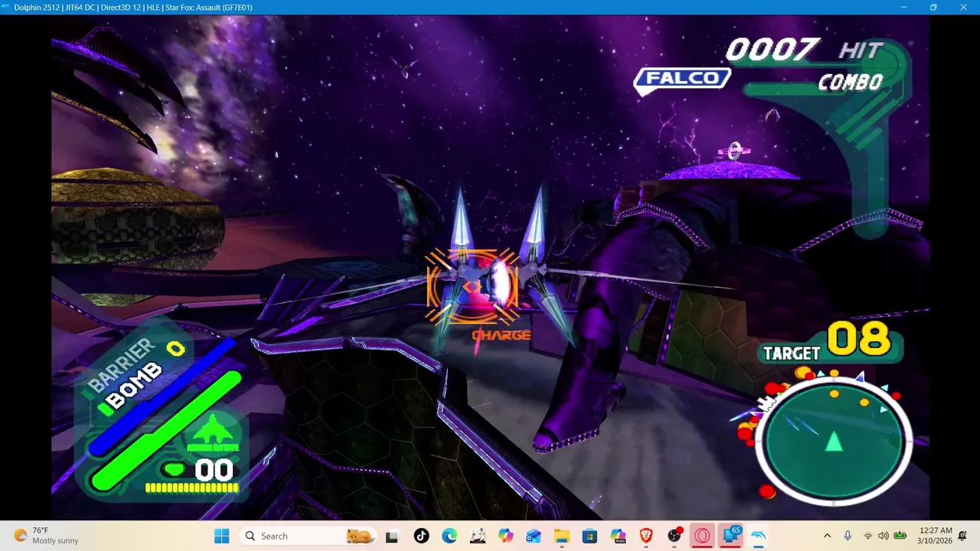The width and height of the screenshot is (980, 551).
Task: Open notifications bell in taskbar
Action: click(963, 536)
